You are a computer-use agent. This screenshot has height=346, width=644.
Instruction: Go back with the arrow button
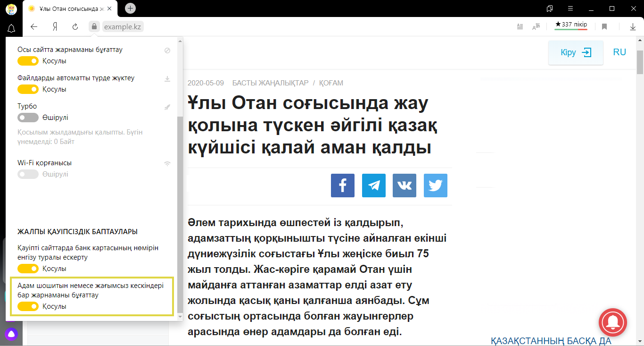[x=34, y=27]
